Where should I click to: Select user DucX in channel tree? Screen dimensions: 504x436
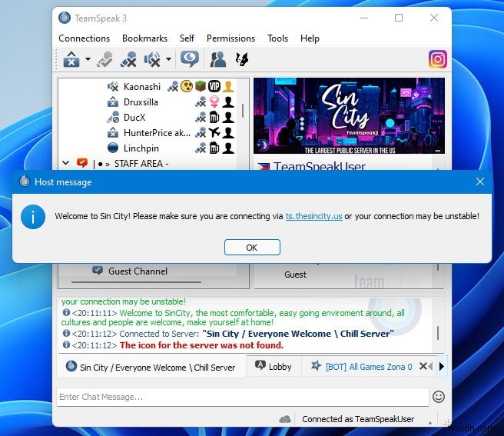(x=134, y=118)
